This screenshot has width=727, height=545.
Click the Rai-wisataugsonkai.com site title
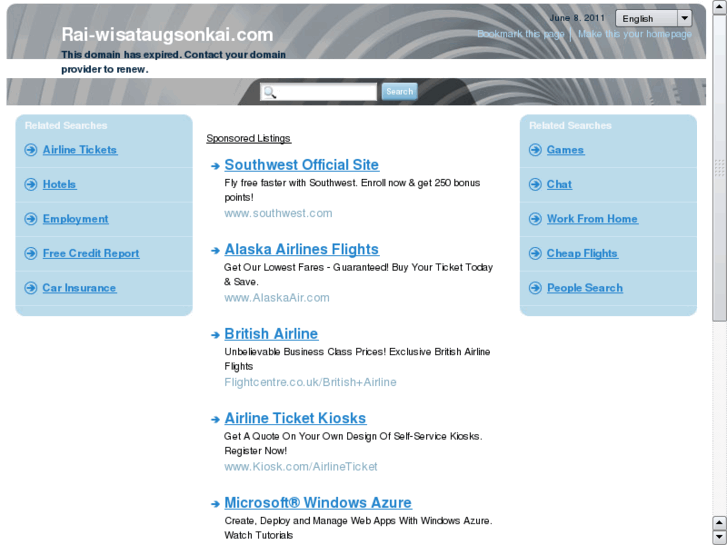coord(167,35)
